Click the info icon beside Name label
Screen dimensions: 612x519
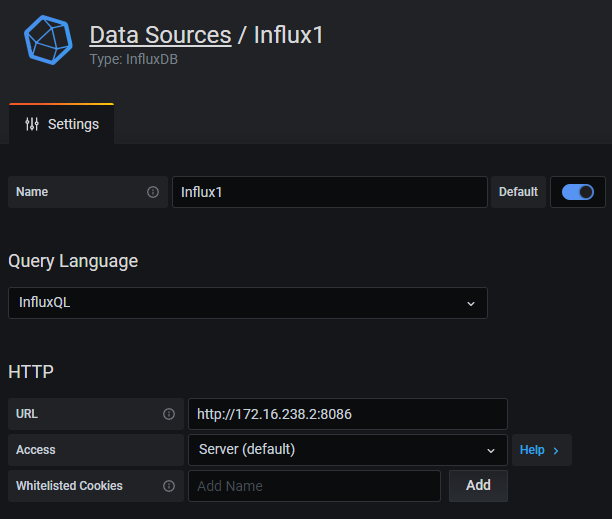click(153, 192)
